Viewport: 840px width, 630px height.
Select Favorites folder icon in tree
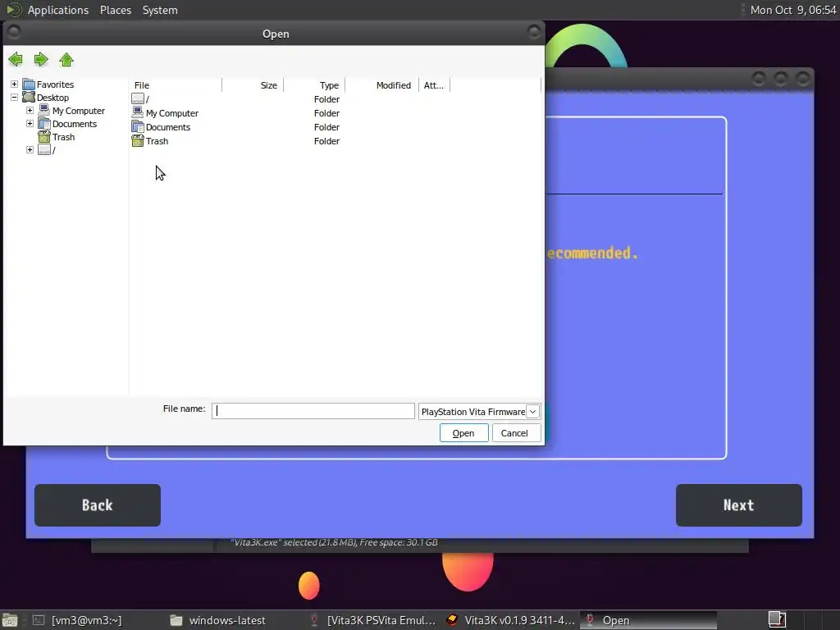pyautogui.click(x=29, y=84)
